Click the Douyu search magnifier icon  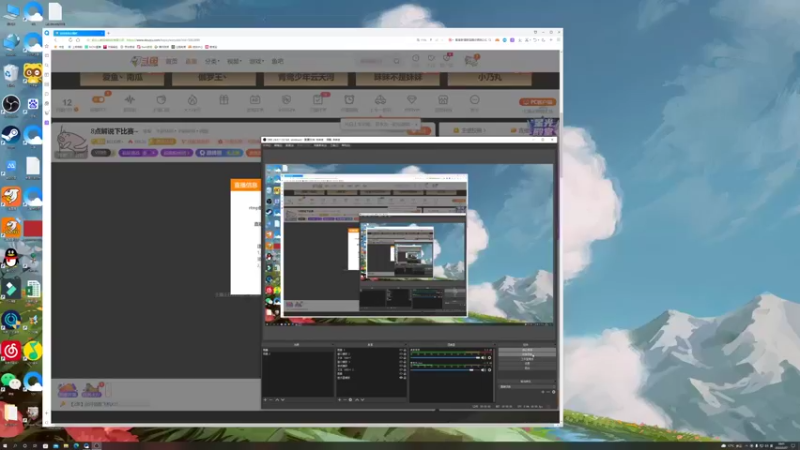click(x=396, y=61)
